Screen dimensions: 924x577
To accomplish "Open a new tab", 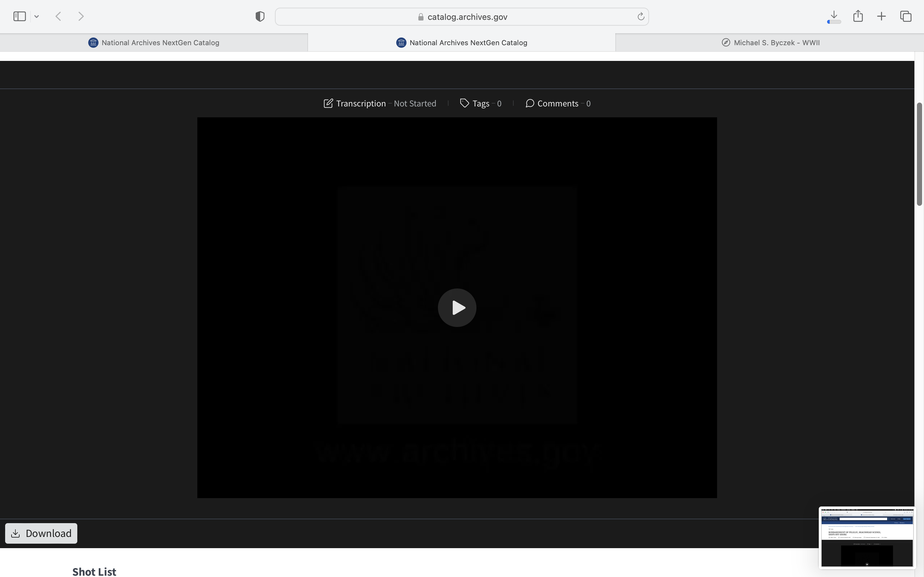I will [881, 16].
